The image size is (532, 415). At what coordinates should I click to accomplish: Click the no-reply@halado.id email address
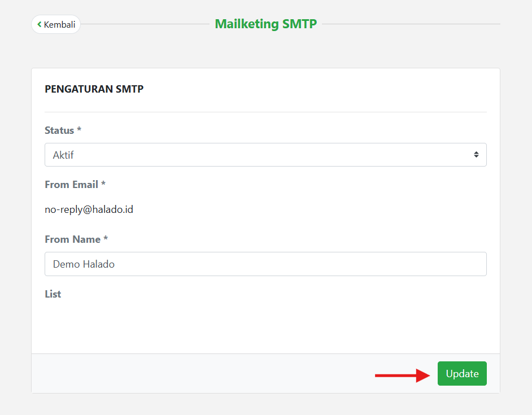[x=89, y=209]
